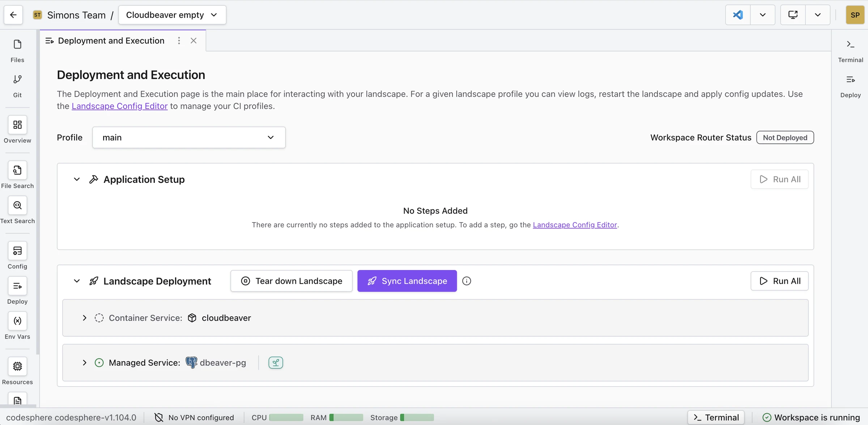Screen dimensions: 868x425
Task: Click the Simons Team ST badge
Action: pyautogui.click(x=37, y=15)
